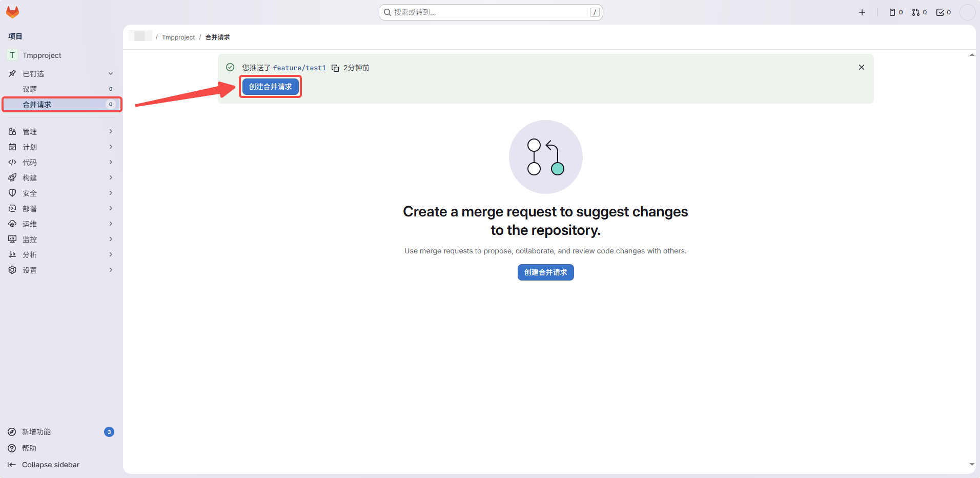Click the center 创建合并请求 button
980x478 pixels.
tap(545, 272)
